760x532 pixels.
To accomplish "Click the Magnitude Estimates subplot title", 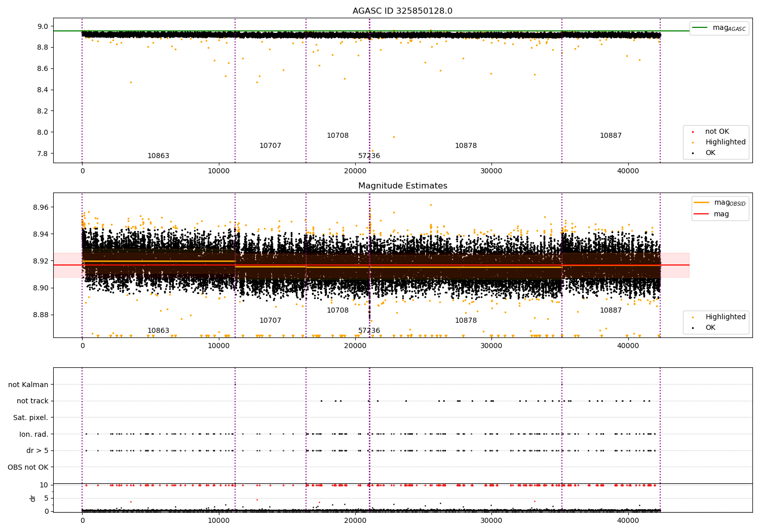I will click(402, 186).
